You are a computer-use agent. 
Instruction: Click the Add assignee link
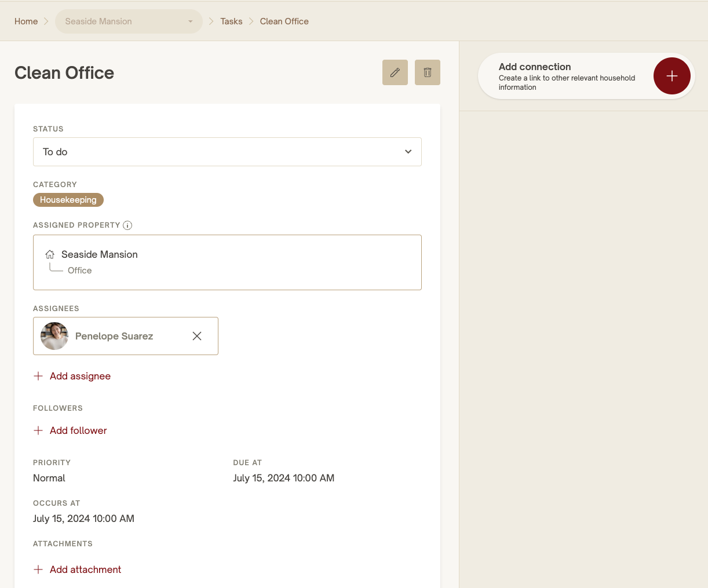coord(80,376)
